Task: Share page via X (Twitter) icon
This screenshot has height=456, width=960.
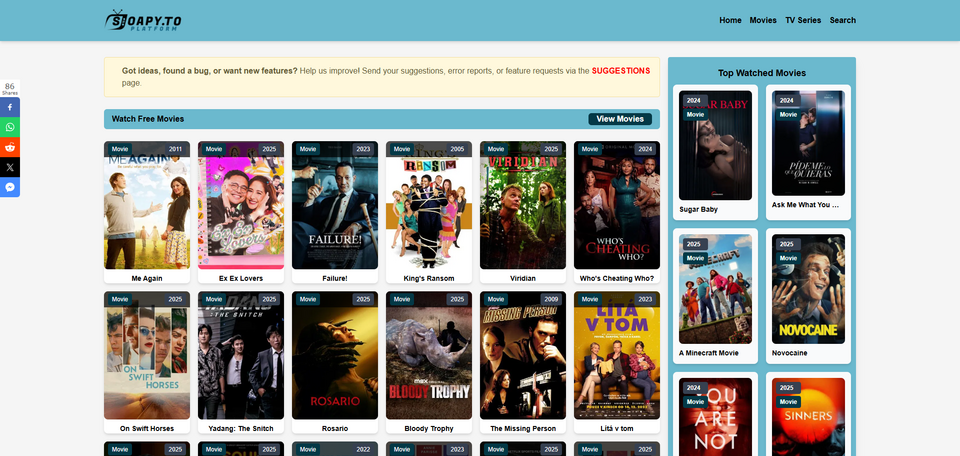Action: point(10,167)
